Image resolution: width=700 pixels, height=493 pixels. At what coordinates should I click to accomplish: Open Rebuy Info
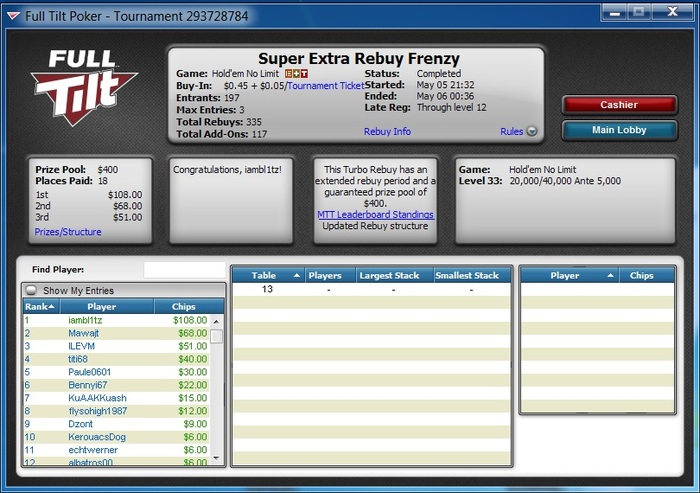(387, 132)
